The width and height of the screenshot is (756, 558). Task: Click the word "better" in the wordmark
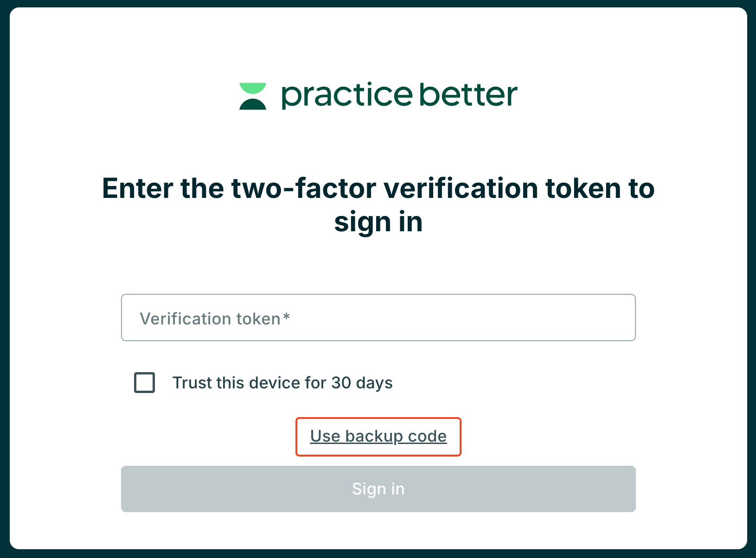click(468, 94)
